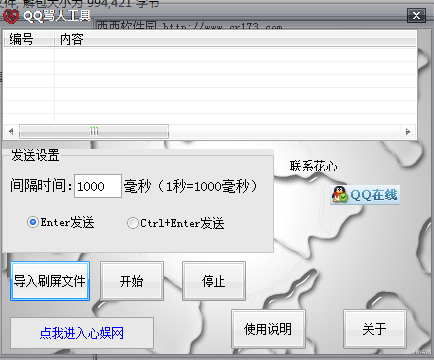Screen dimensions: 434x360
Task: Open the 使用说明 instructions
Action: (x=268, y=329)
